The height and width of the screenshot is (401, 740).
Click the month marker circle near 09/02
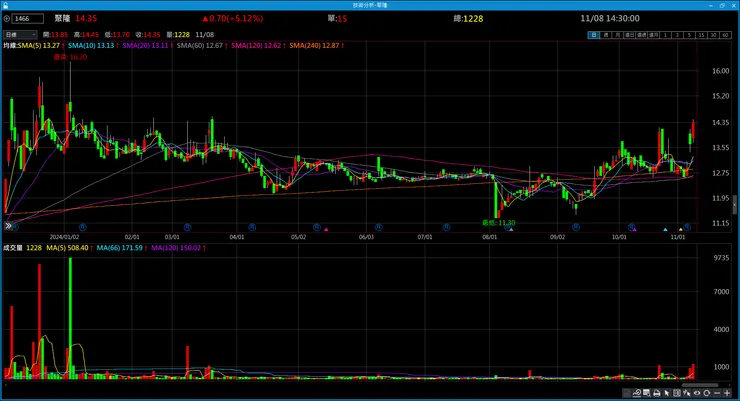coord(576,227)
